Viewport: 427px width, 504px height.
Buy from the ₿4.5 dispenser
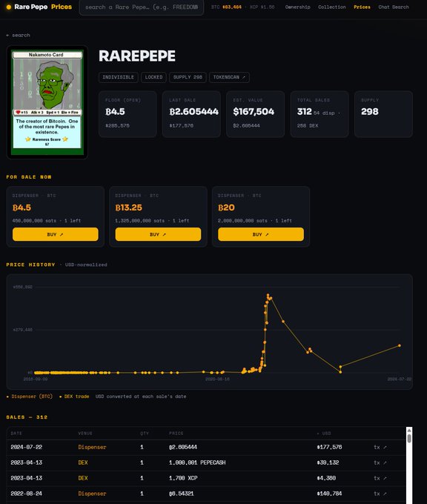click(x=56, y=234)
